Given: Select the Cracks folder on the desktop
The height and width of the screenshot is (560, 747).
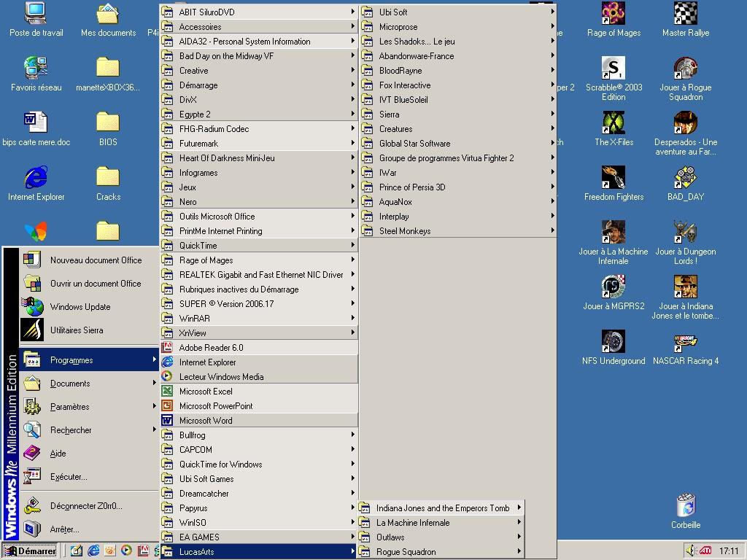Looking at the screenshot, I should pos(108,184).
